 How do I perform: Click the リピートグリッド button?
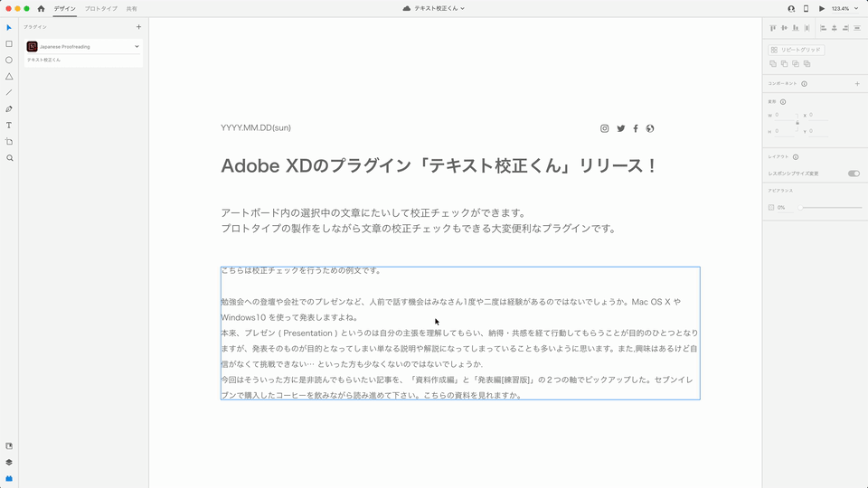coord(797,50)
